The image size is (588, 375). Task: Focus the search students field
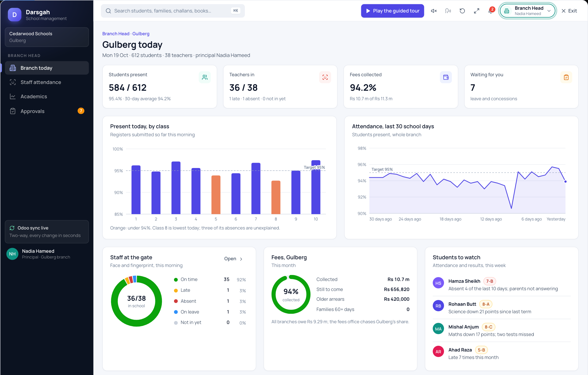coord(173,11)
